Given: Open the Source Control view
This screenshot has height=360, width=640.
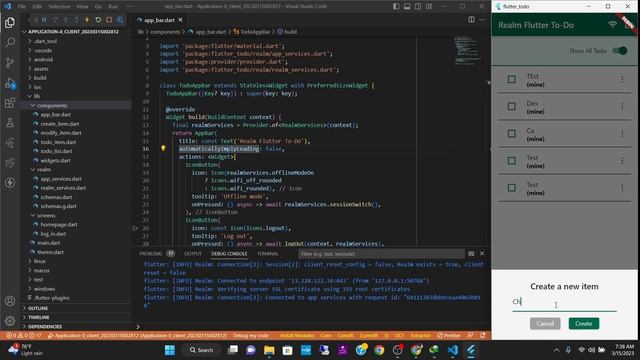Looking at the screenshot, I should (x=10, y=62).
